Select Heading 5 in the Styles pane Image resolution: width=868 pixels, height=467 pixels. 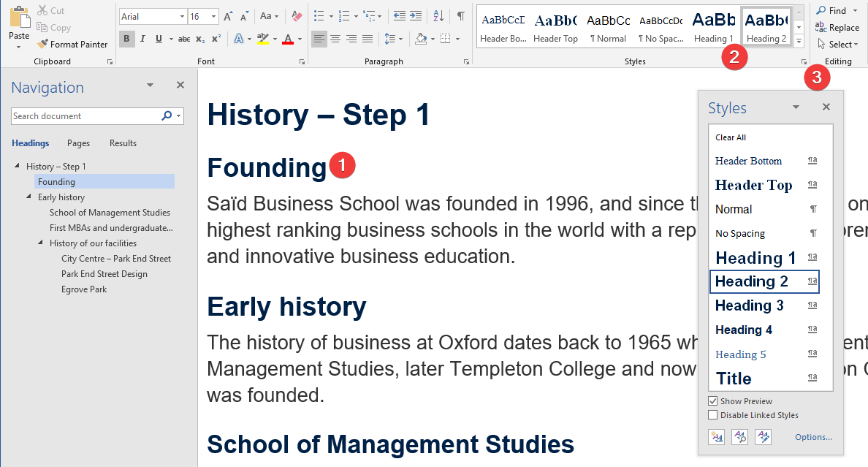[764, 354]
